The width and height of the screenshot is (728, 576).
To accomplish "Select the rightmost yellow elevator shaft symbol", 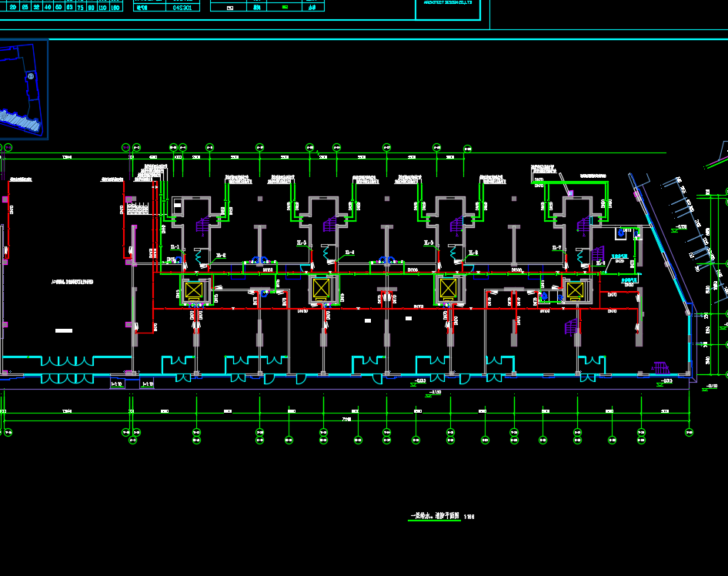I will pyautogui.click(x=575, y=290).
